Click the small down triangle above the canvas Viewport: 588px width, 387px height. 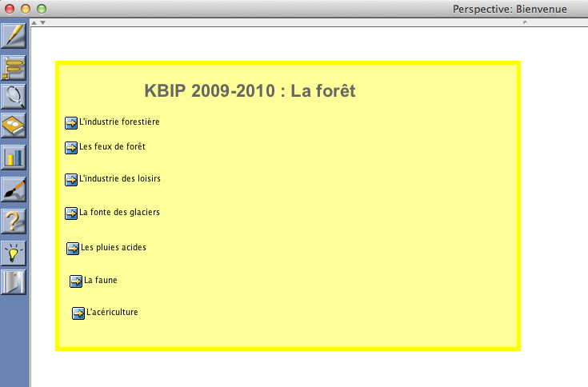click(x=43, y=22)
